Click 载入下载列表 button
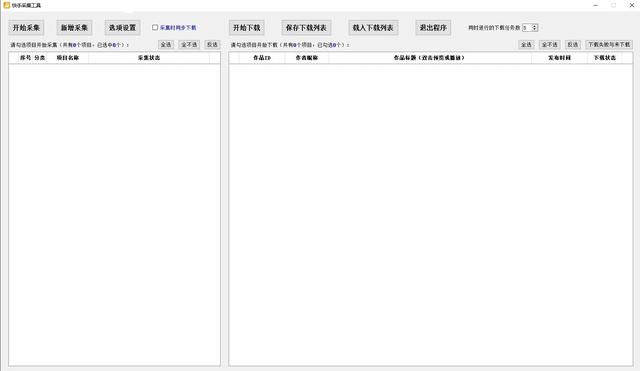 (373, 28)
